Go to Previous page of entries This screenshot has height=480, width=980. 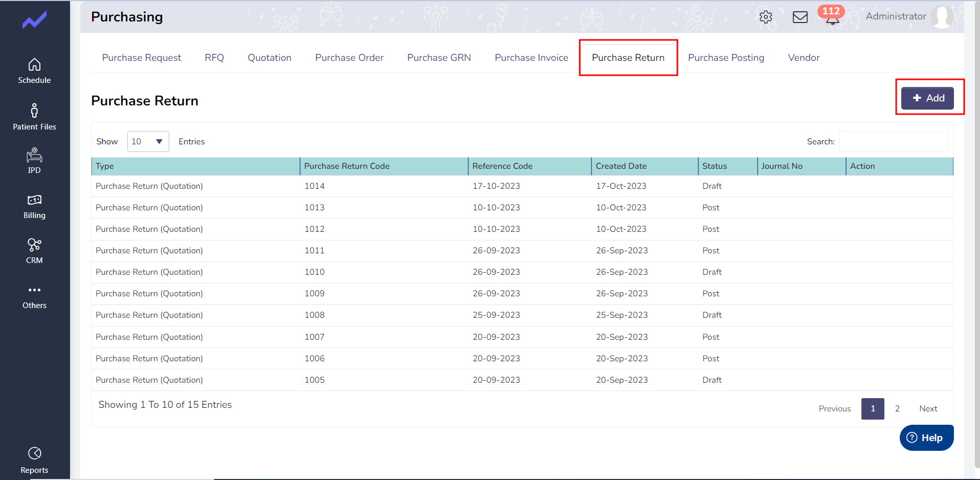(835, 408)
